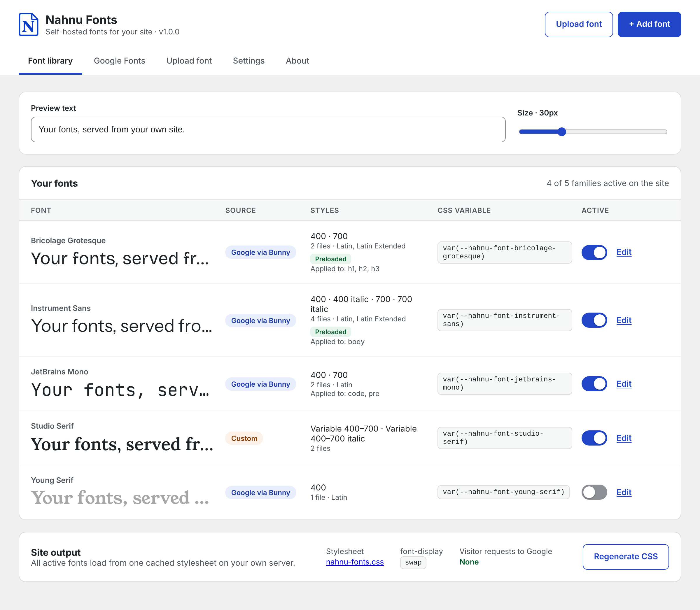
Task: Switch to the Font library tab
Action: pyautogui.click(x=50, y=61)
